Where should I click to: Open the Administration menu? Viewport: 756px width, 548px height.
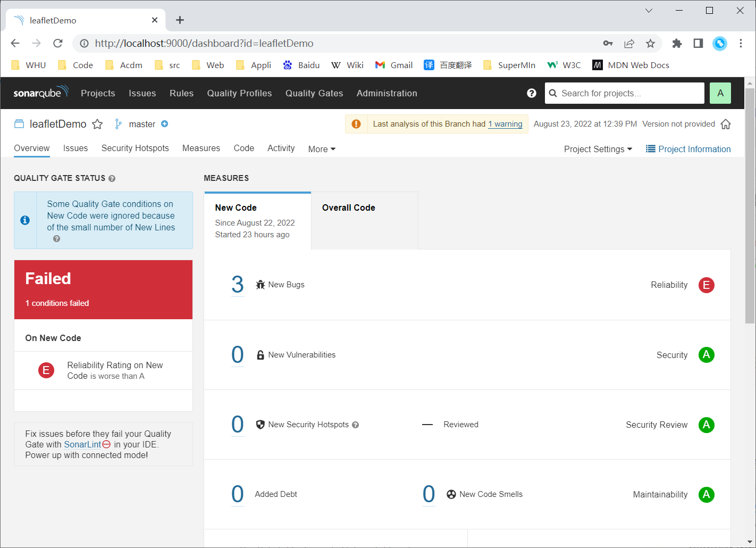coord(387,93)
